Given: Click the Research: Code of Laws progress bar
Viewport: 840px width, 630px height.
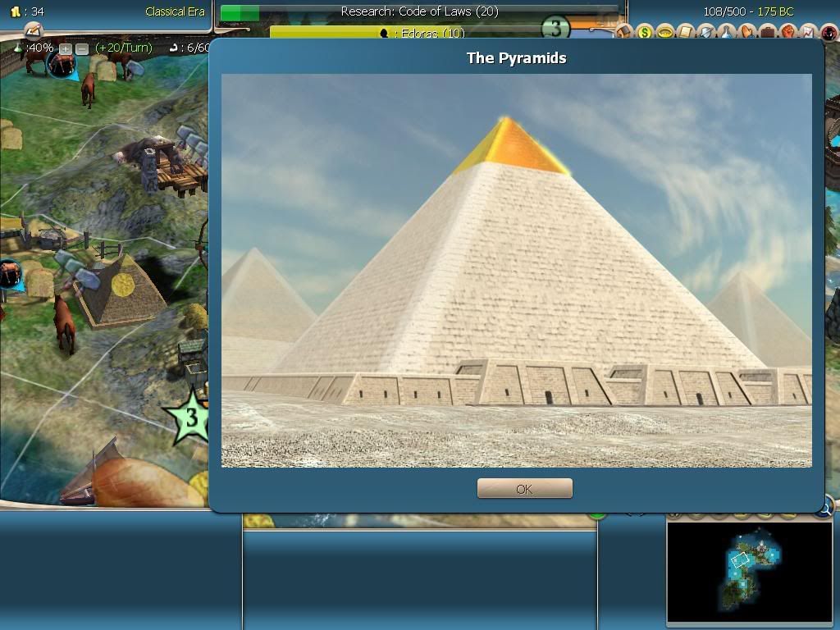Looking at the screenshot, I should 419,11.
